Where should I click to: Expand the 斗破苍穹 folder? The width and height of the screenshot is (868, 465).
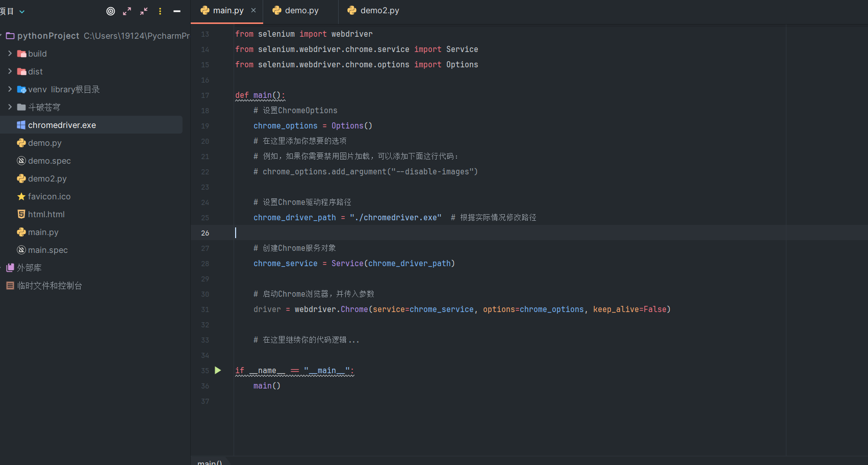(x=10, y=107)
